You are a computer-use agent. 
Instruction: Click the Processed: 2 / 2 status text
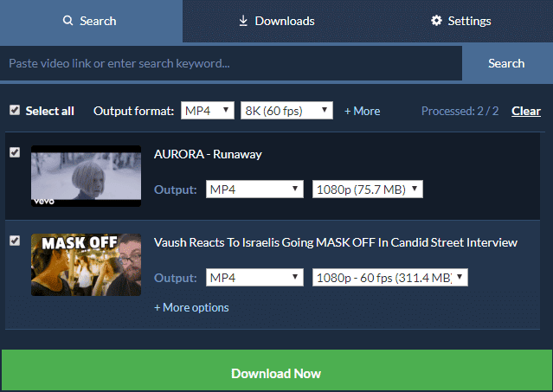click(460, 111)
